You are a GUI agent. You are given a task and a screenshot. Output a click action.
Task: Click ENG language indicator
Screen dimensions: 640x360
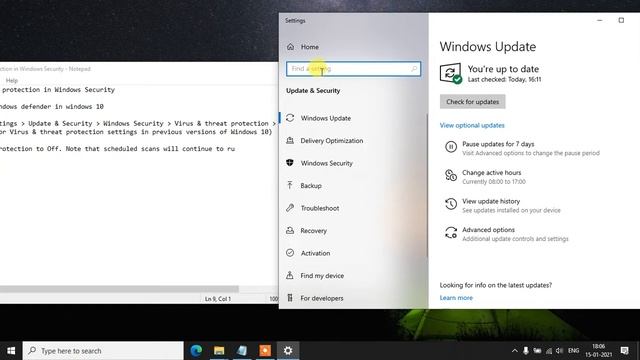point(573,351)
